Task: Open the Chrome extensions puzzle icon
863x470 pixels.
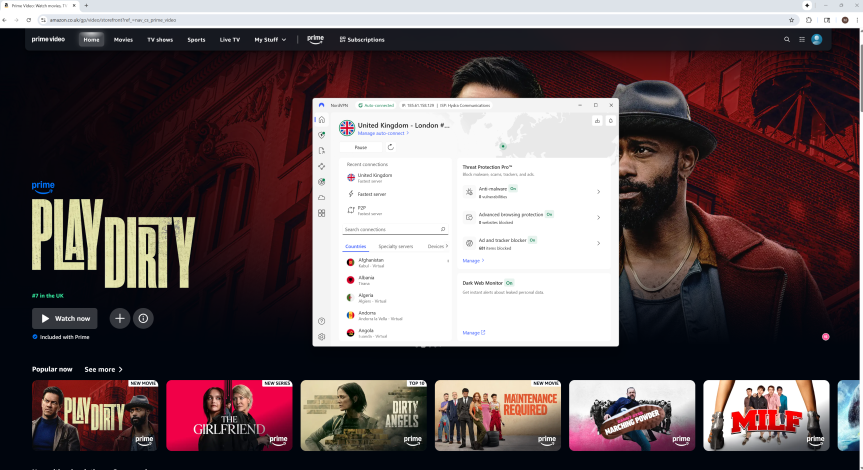Action: [x=809, y=20]
